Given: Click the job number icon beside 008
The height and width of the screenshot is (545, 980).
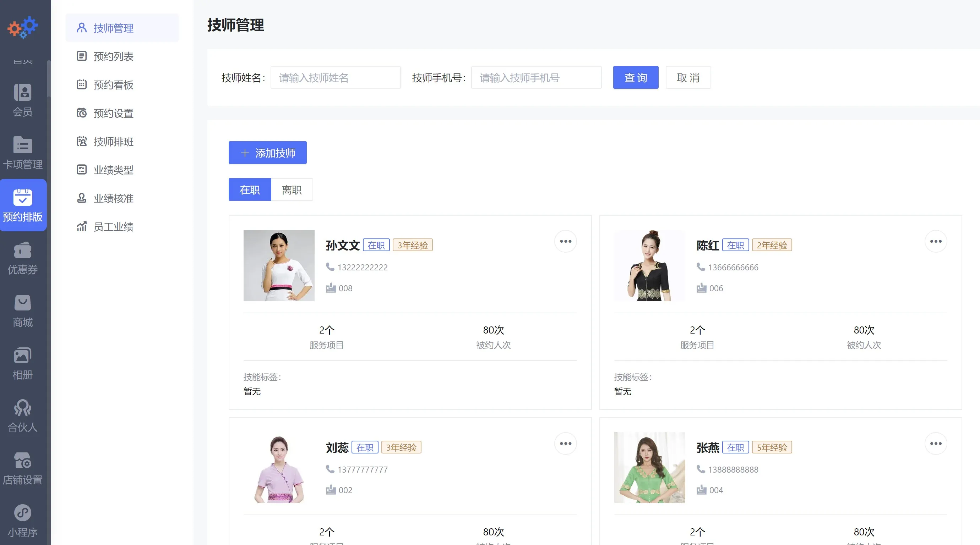Looking at the screenshot, I should (x=331, y=288).
